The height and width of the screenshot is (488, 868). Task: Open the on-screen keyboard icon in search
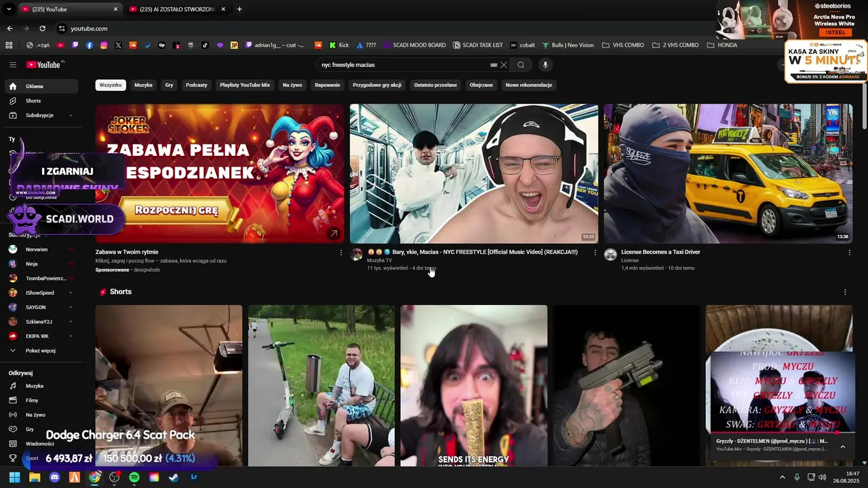(494, 65)
